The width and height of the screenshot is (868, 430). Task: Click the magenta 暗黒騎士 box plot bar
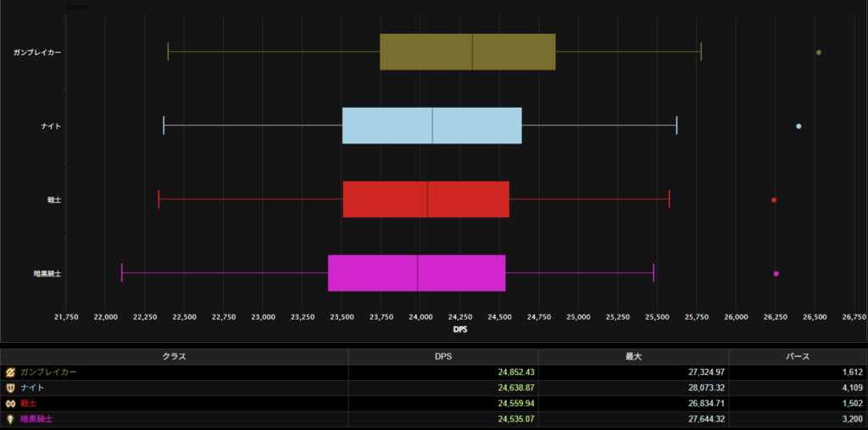coord(416,273)
